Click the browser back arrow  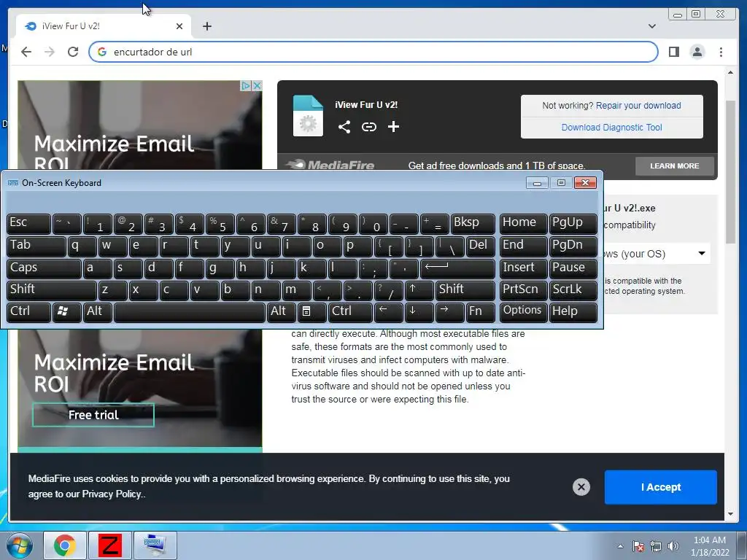[x=26, y=52]
